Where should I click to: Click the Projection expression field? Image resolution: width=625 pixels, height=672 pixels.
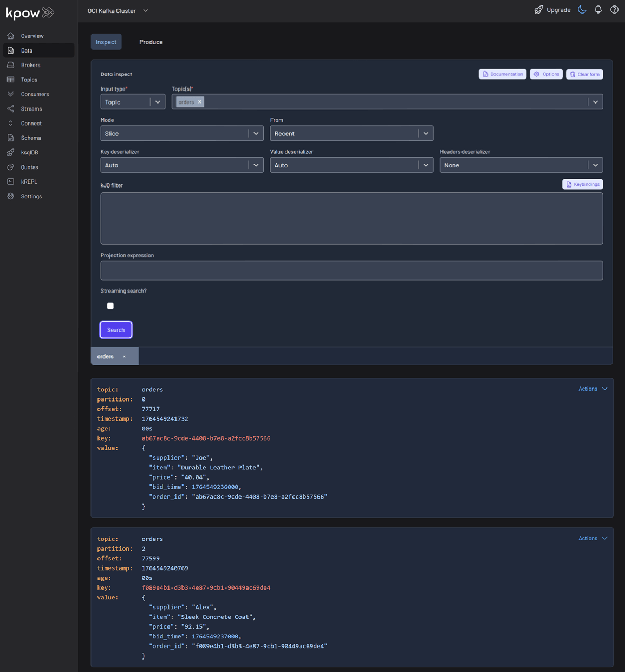coord(351,270)
